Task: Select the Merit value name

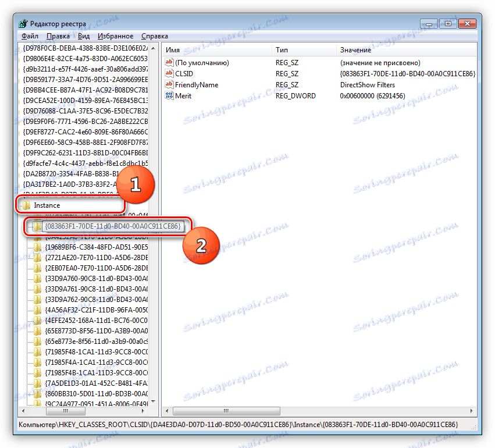Action: [183, 95]
